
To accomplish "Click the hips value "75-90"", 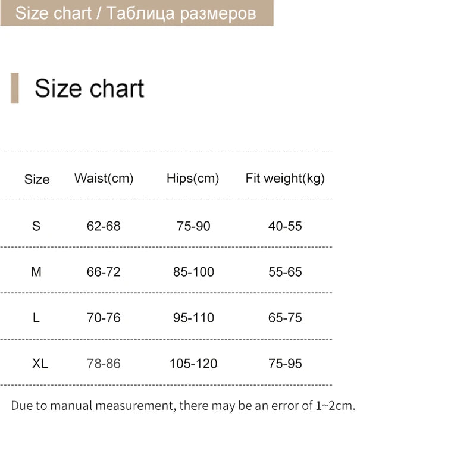I will click(x=193, y=226).
